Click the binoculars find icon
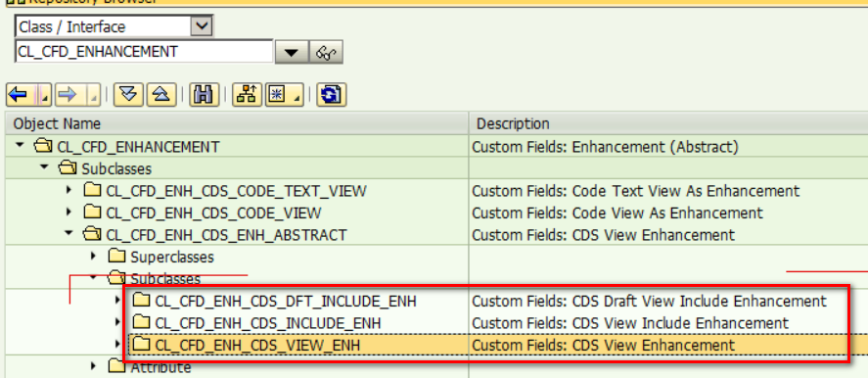The image size is (868, 378). (204, 95)
